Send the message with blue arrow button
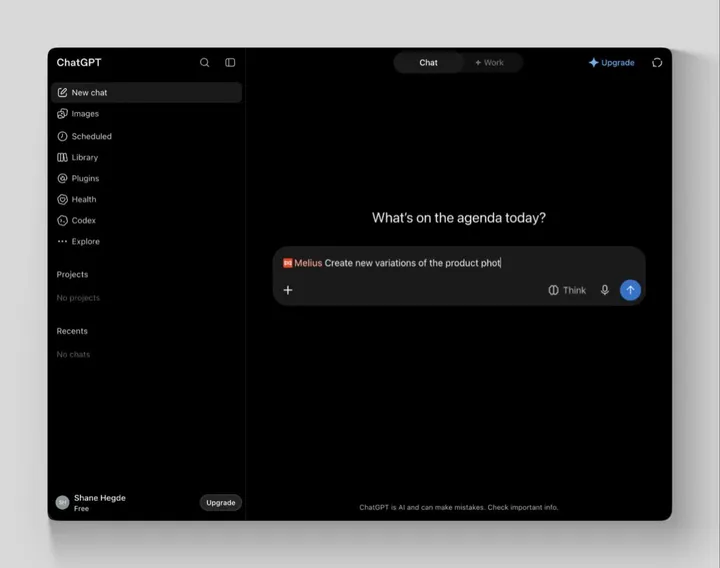Image resolution: width=720 pixels, height=568 pixels. pyautogui.click(x=630, y=290)
